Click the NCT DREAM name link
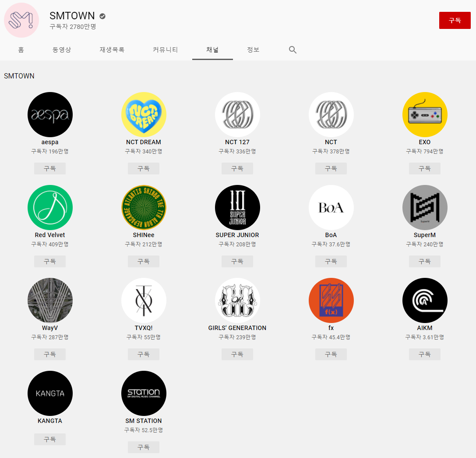The image size is (476, 458). 144,142
